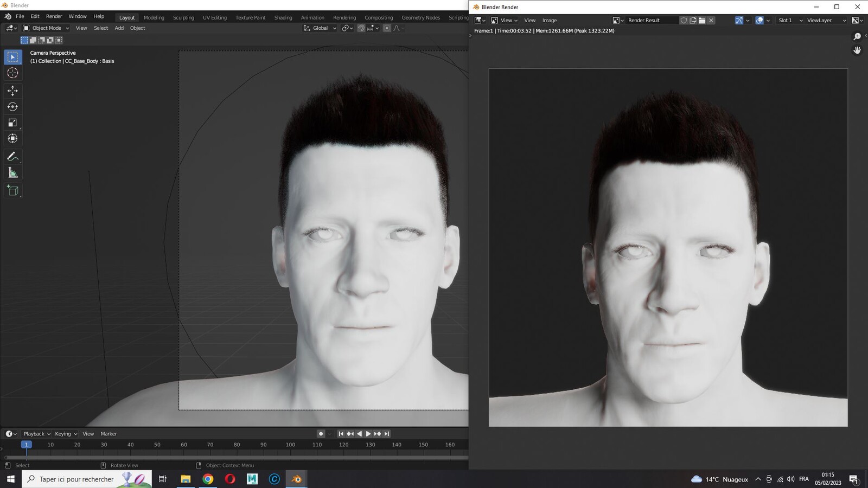
Task: Switch to the Shading workspace tab
Action: [283, 18]
